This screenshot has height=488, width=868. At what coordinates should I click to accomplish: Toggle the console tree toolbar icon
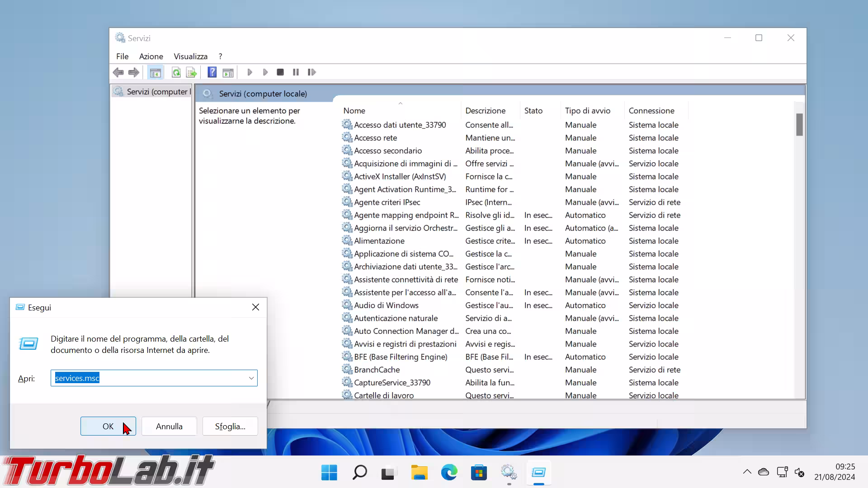155,72
